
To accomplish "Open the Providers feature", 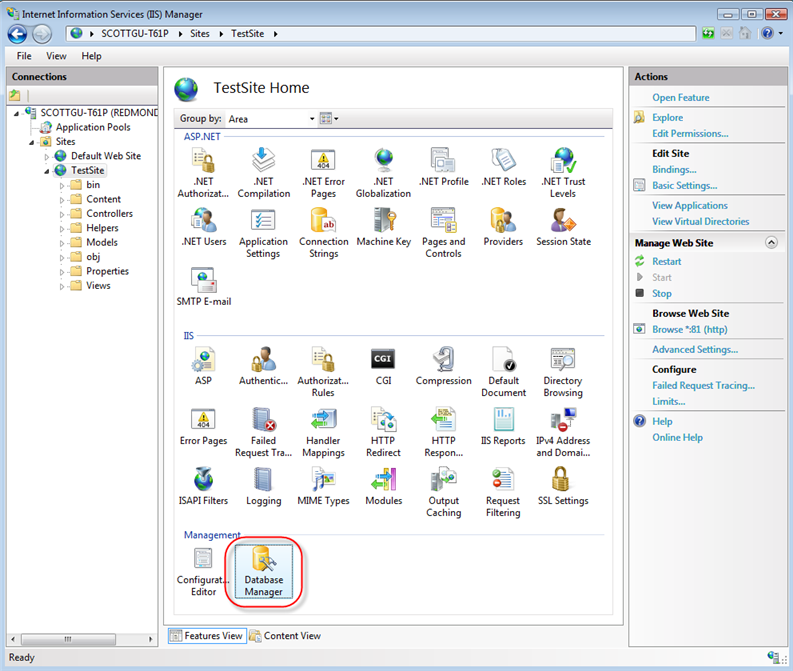I will pos(503,227).
